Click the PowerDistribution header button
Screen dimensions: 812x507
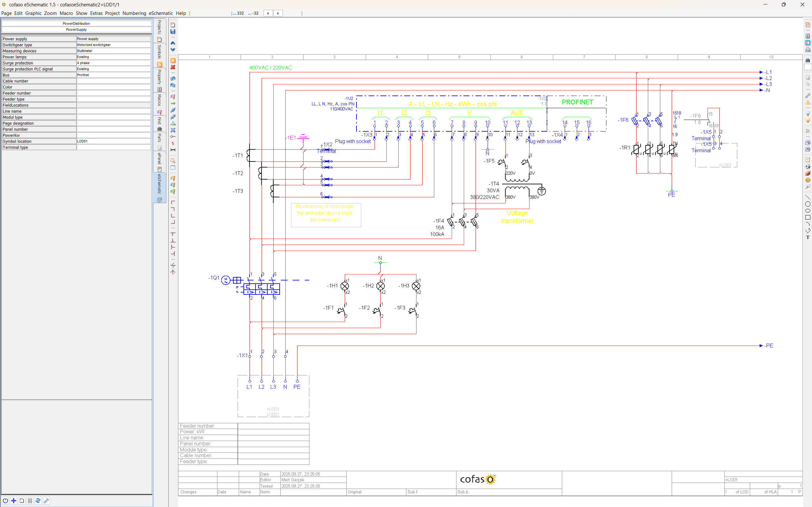click(76, 23)
